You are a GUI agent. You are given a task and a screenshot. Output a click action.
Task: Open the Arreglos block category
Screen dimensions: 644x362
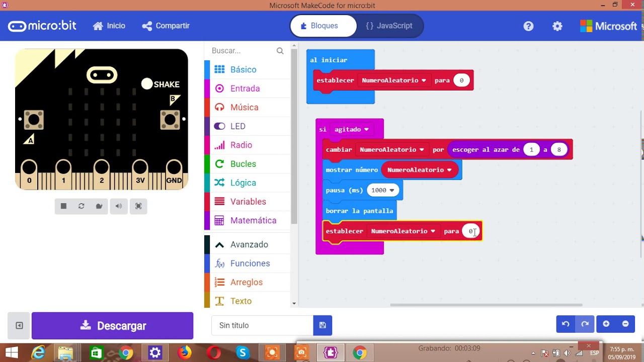247,282
